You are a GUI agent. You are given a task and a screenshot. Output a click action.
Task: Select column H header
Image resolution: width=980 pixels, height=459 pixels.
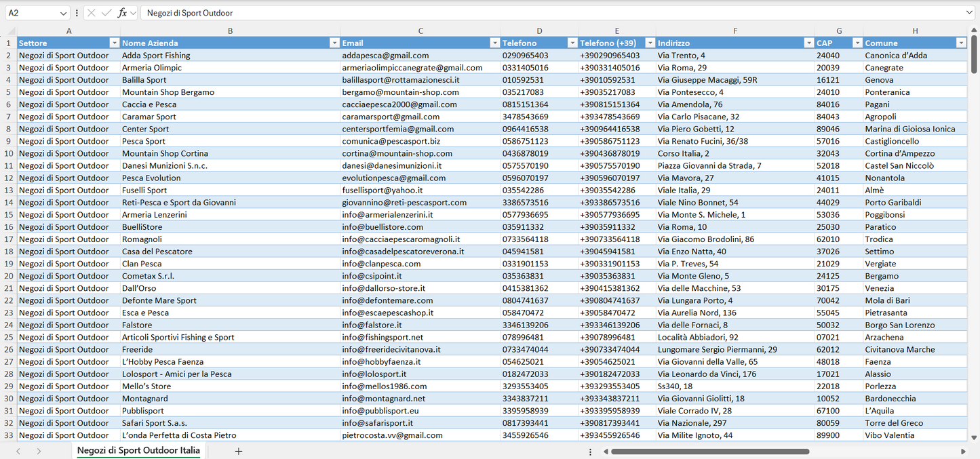point(915,31)
